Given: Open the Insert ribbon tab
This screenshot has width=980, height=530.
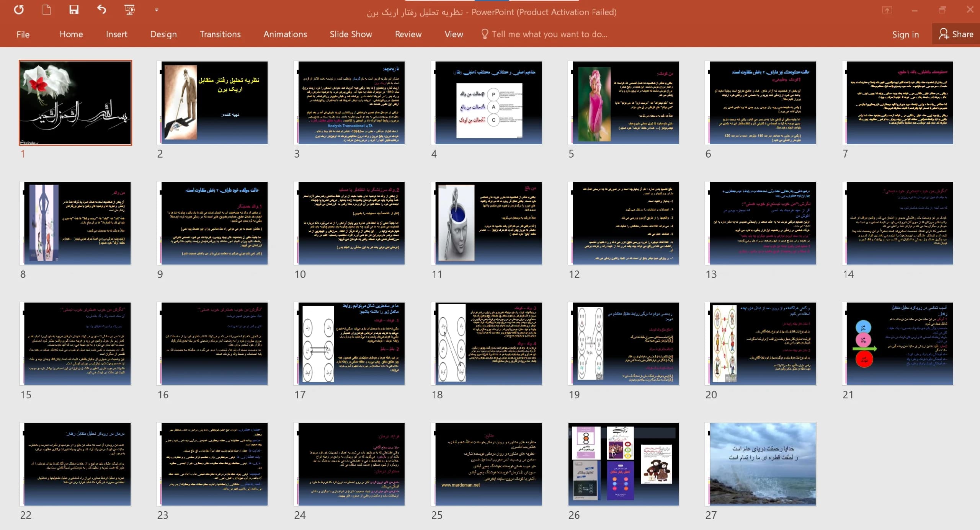Looking at the screenshot, I should pyautogui.click(x=116, y=34).
